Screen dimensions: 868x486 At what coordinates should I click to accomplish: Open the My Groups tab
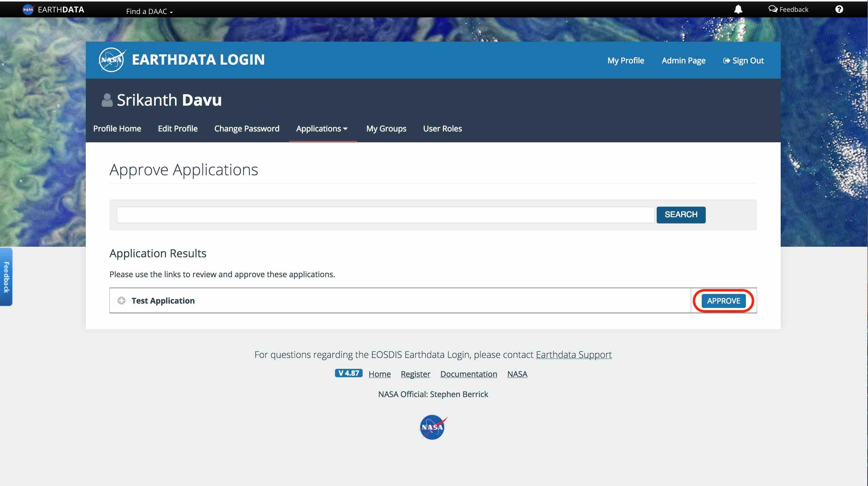386,128
